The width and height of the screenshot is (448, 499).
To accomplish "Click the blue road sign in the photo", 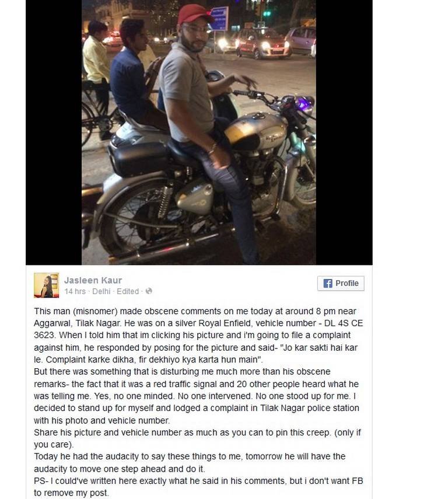I will (219, 19).
